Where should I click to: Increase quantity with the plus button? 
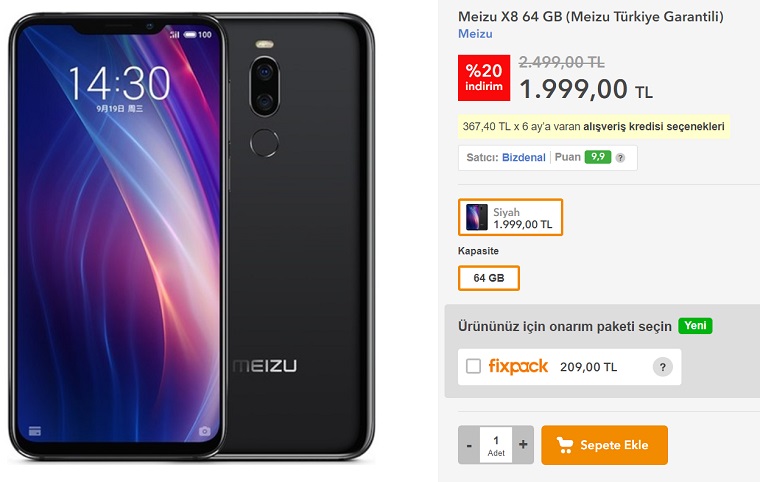coord(523,445)
